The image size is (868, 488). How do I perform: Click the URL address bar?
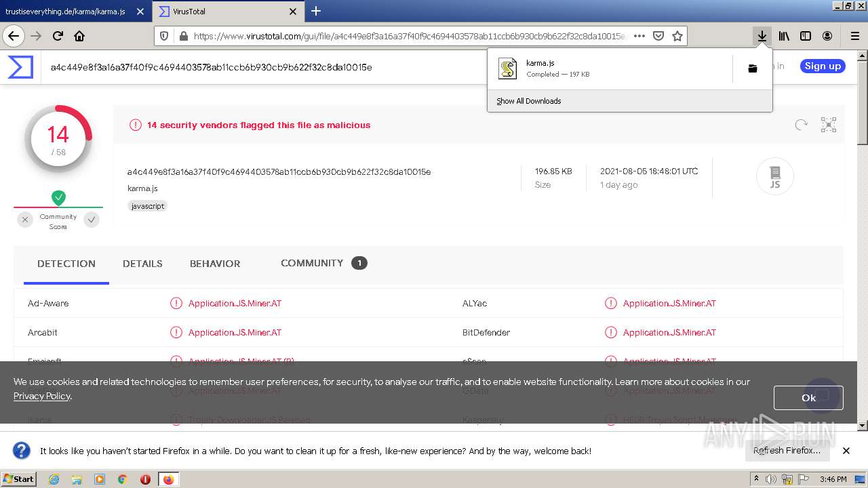click(x=408, y=36)
